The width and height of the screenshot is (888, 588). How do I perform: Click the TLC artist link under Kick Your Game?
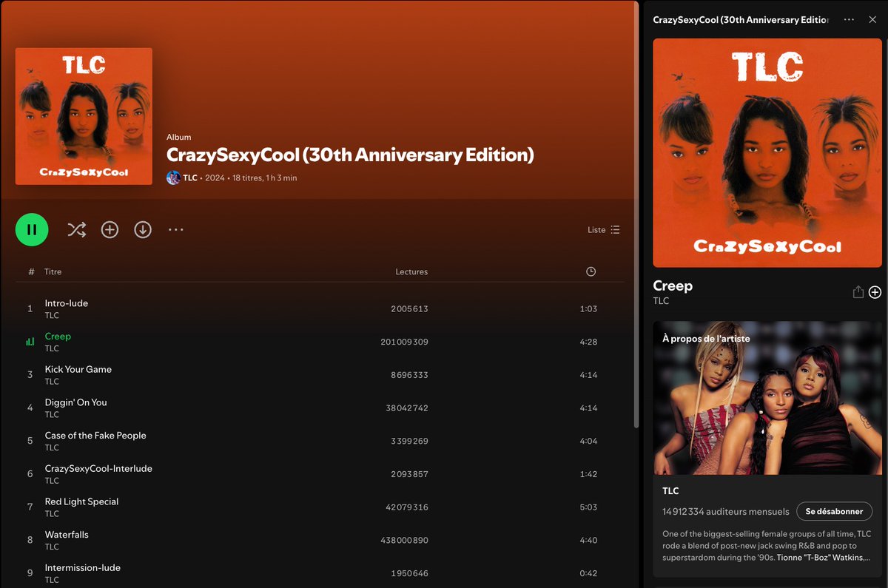click(x=52, y=382)
